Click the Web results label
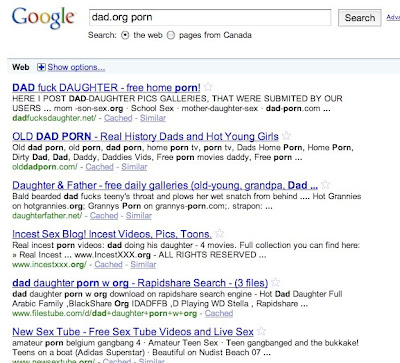This screenshot has height=363, width=400. (21, 67)
